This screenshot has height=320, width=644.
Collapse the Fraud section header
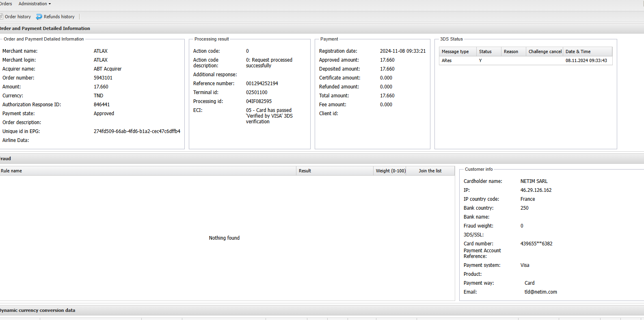(x=6, y=159)
